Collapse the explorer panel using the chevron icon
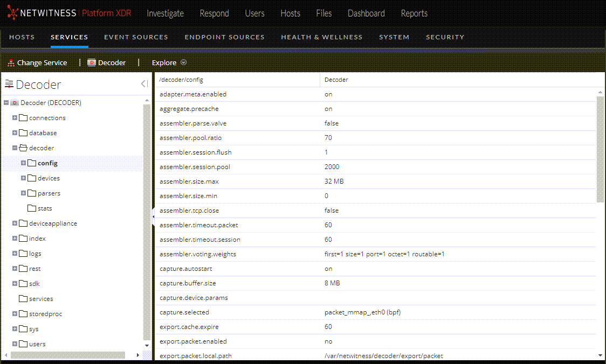 (x=144, y=83)
